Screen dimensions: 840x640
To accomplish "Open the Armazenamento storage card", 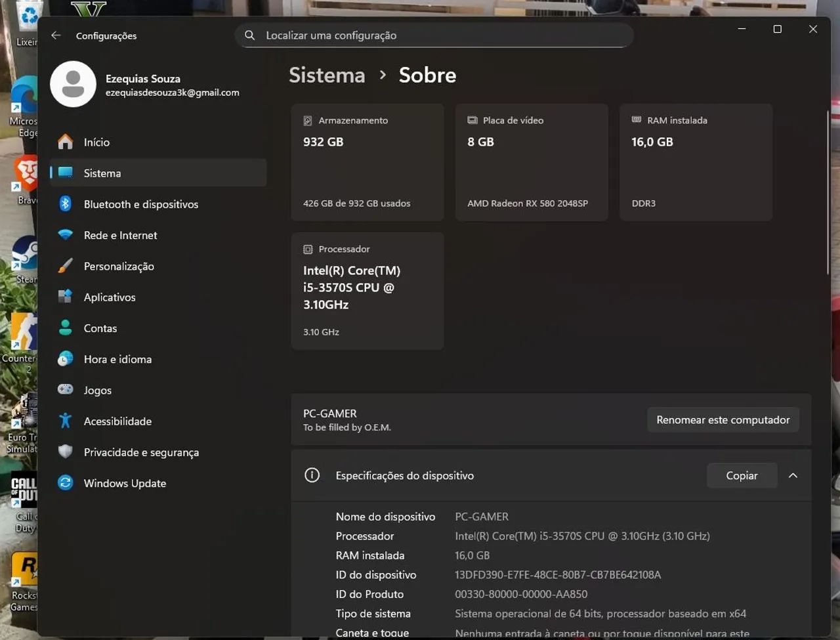I will point(367,161).
